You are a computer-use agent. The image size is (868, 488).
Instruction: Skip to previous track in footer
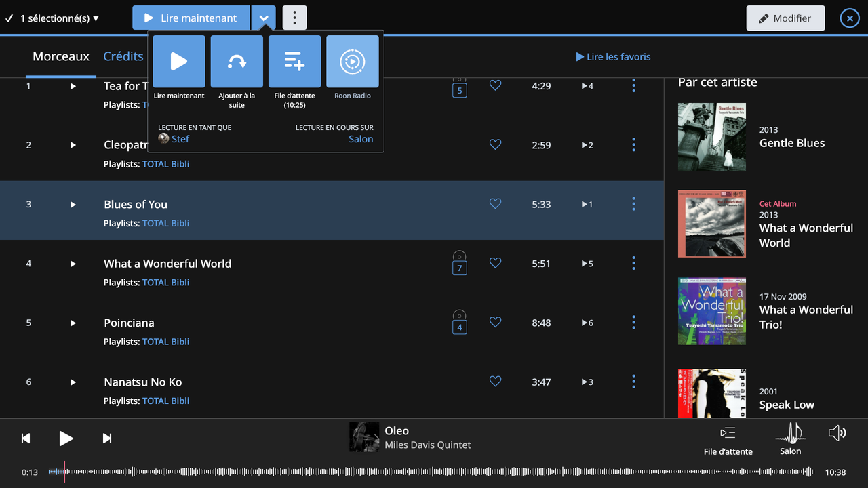pyautogui.click(x=26, y=439)
